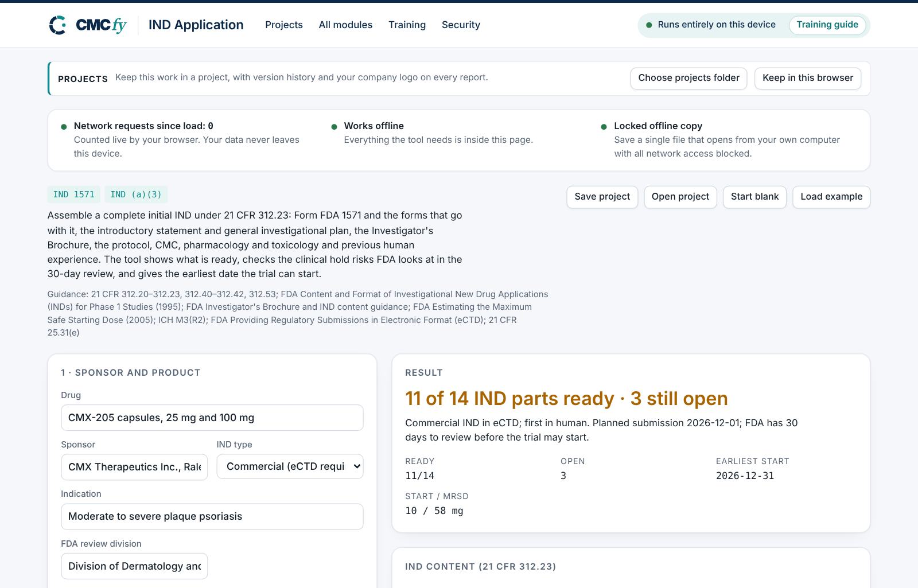Click the Open value 3
918x588 pixels.
(x=563, y=476)
